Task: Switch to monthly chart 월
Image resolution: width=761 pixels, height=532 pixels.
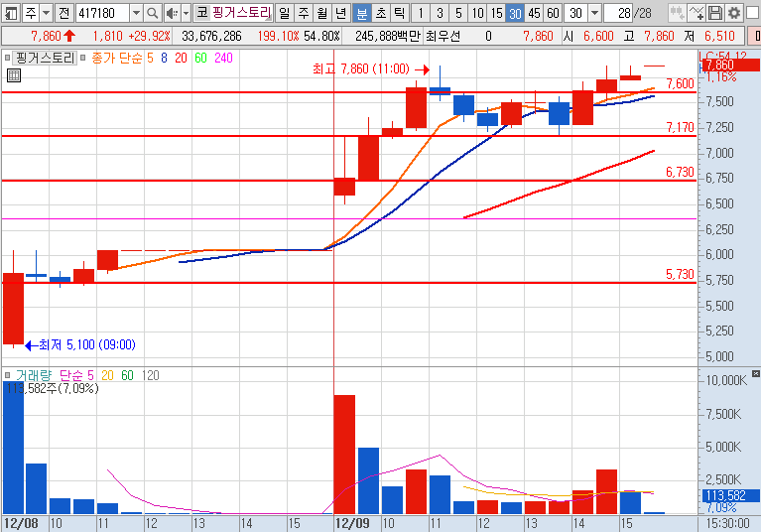Action: (x=322, y=13)
